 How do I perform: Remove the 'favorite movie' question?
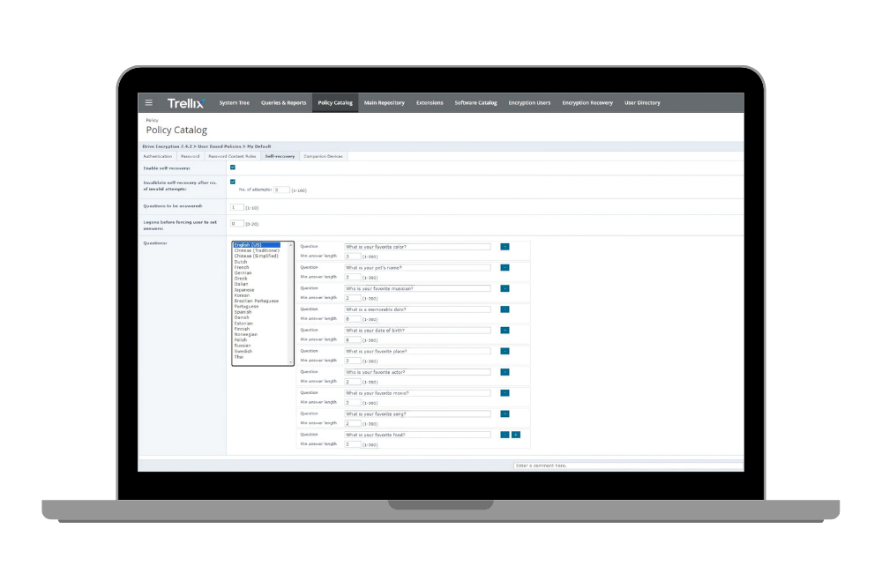(505, 393)
